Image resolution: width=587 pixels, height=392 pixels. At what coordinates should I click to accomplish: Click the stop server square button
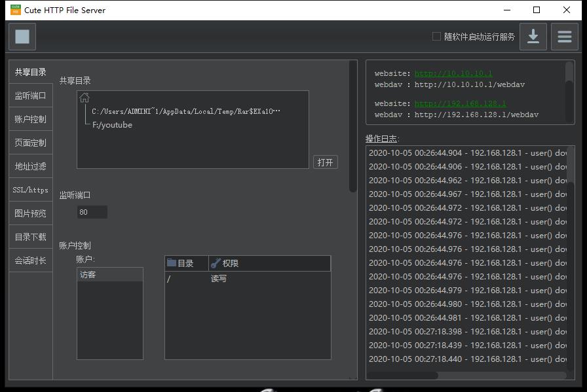click(22, 37)
